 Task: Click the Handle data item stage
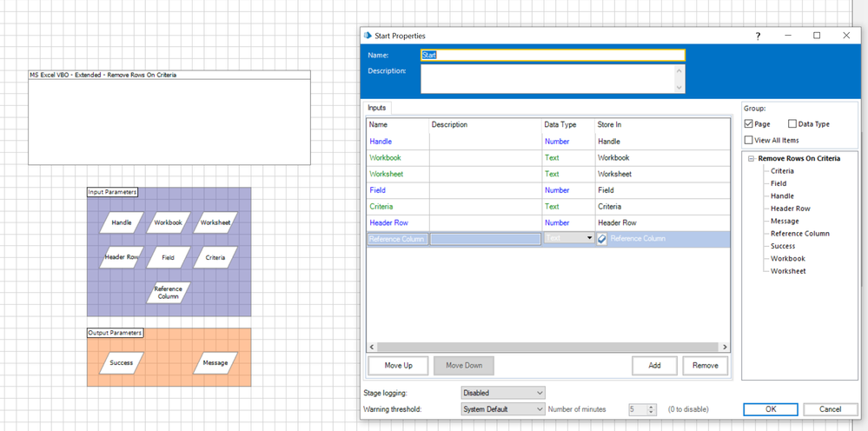pyautogui.click(x=122, y=222)
